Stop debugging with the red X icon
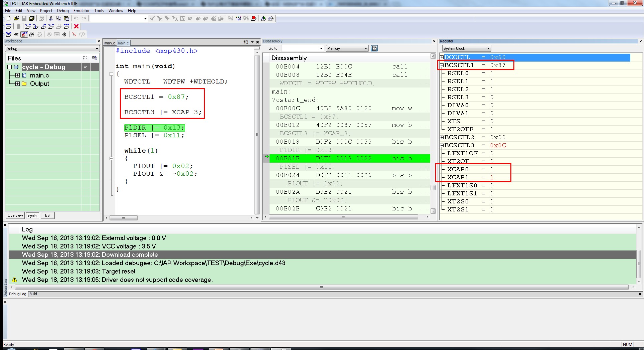Viewport: 644px width, 350px height. click(76, 26)
